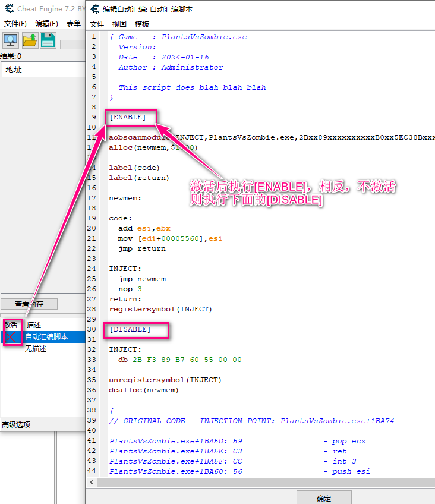Click left arrow of horizontal scrollbar
Screen dimensions: 435x504
pyautogui.click(x=92, y=482)
